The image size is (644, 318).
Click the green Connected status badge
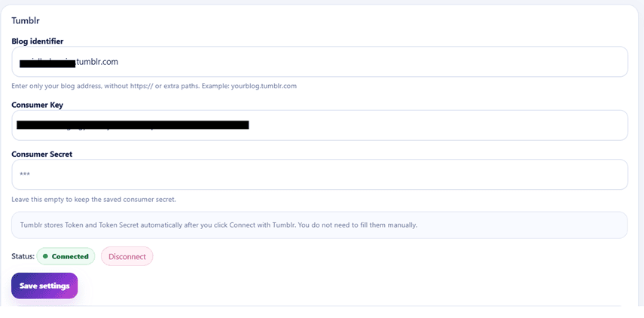[x=66, y=256]
